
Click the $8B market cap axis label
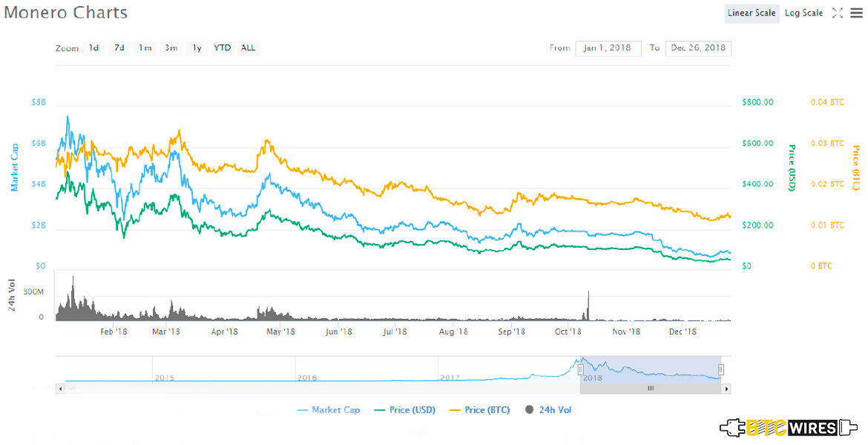coord(39,102)
